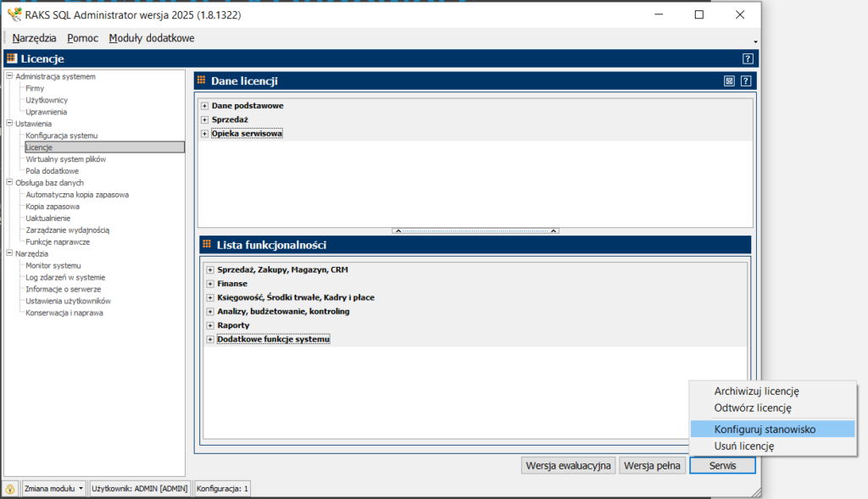The height and width of the screenshot is (499, 868).
Task: Choose Odtwórz licencję from popup menu
Action: click(773, 408)
